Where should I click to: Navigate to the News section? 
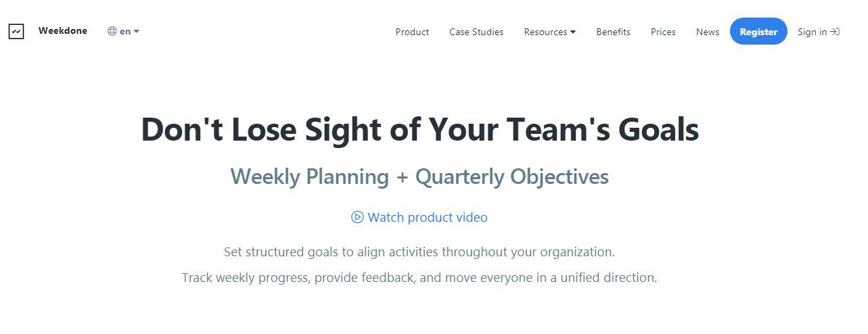(x=708, y=32)
